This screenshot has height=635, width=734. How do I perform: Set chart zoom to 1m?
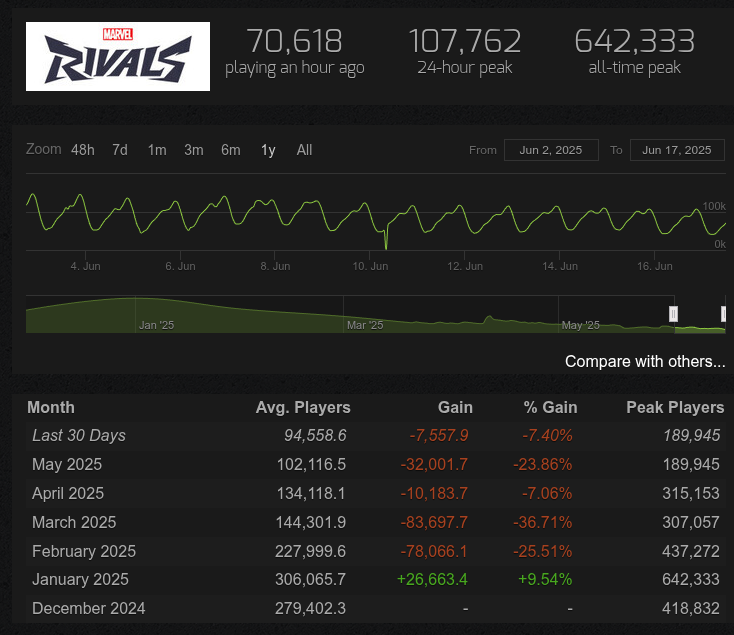157,150
